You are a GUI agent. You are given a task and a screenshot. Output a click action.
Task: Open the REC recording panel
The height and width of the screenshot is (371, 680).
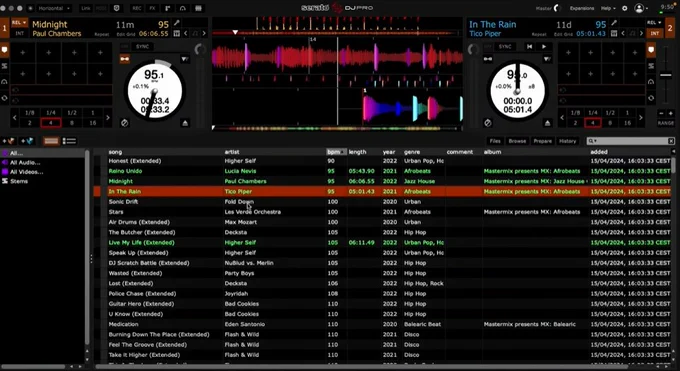[137, 8]
